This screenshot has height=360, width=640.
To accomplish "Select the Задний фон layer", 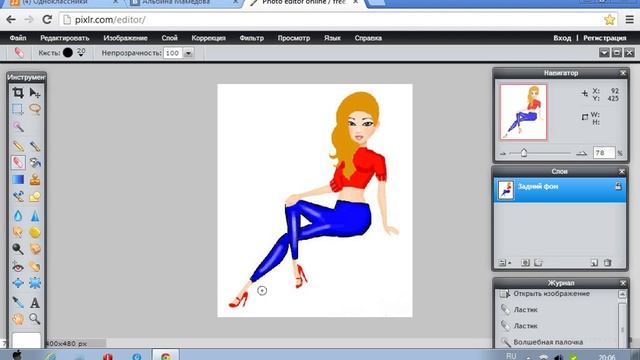I will pos(560,190).
